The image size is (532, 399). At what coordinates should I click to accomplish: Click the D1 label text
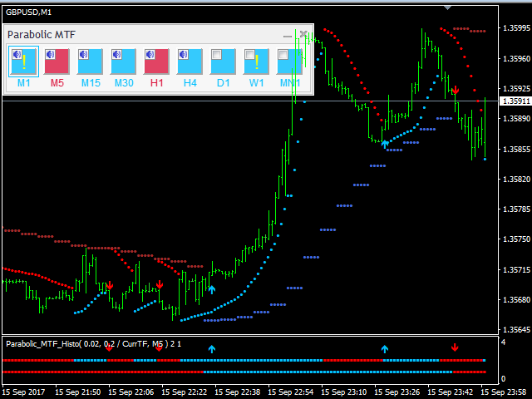coord(224,83)
